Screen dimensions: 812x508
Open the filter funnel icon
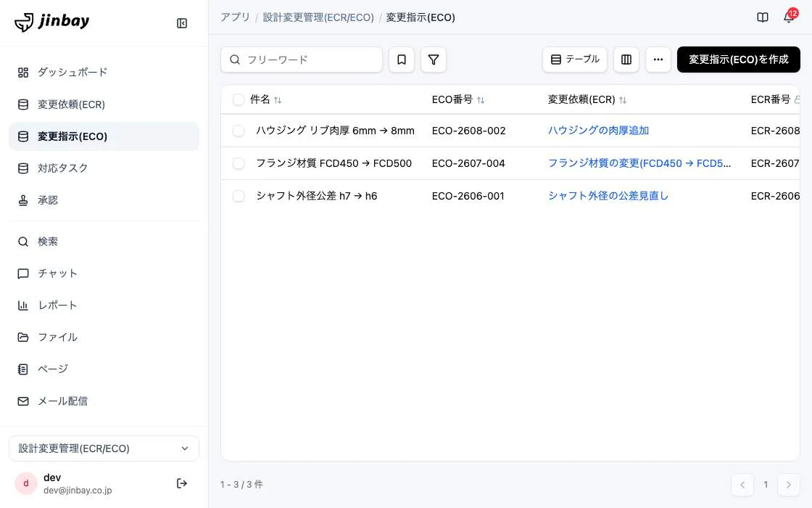[x=434, y=60]
